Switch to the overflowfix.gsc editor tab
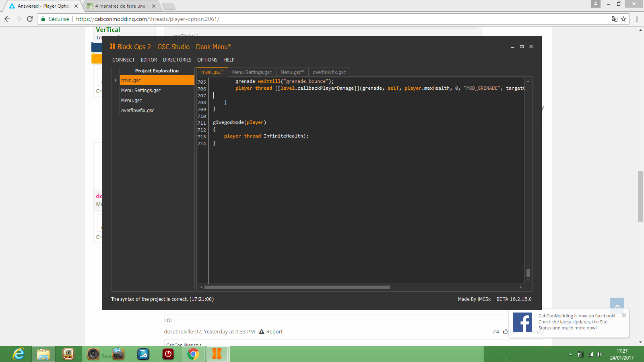This screenshot has width=644, height=362. [329, 72]
